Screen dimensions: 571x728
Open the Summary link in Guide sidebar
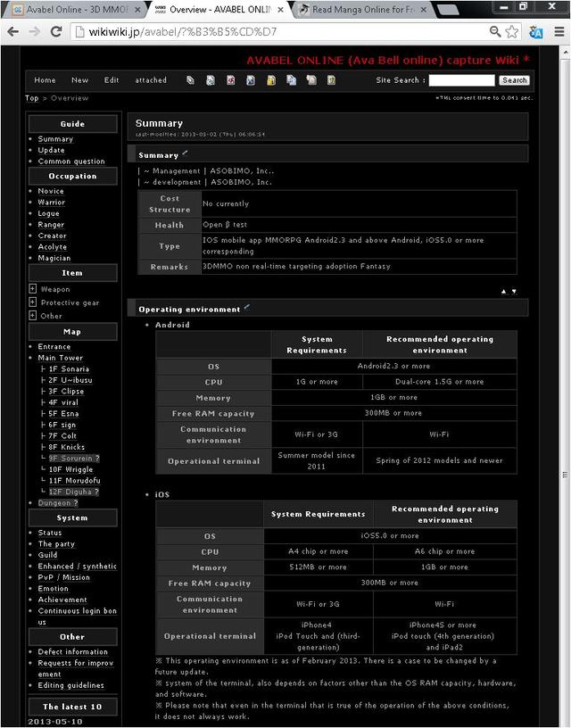tap(55, 139)
